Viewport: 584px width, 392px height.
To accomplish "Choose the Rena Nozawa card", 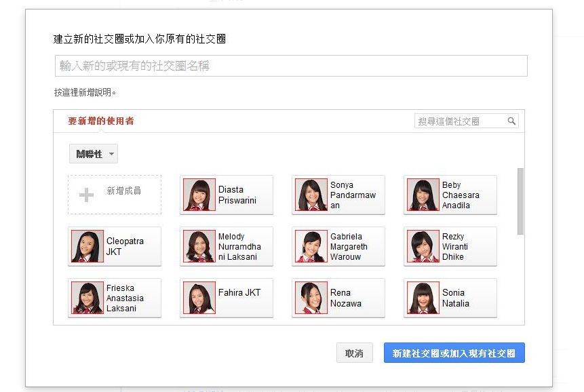I will point(338,298).
